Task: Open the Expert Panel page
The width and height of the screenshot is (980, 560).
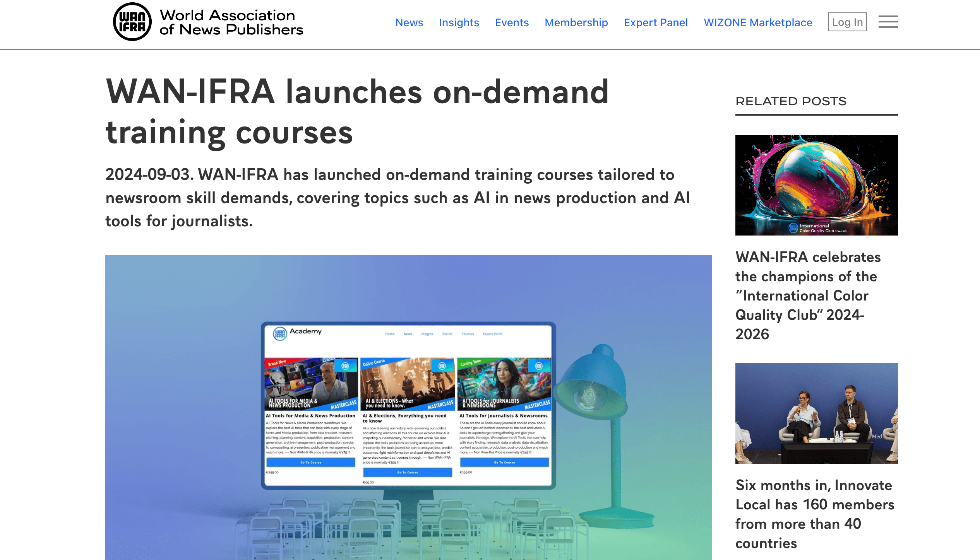Action: 656,22
